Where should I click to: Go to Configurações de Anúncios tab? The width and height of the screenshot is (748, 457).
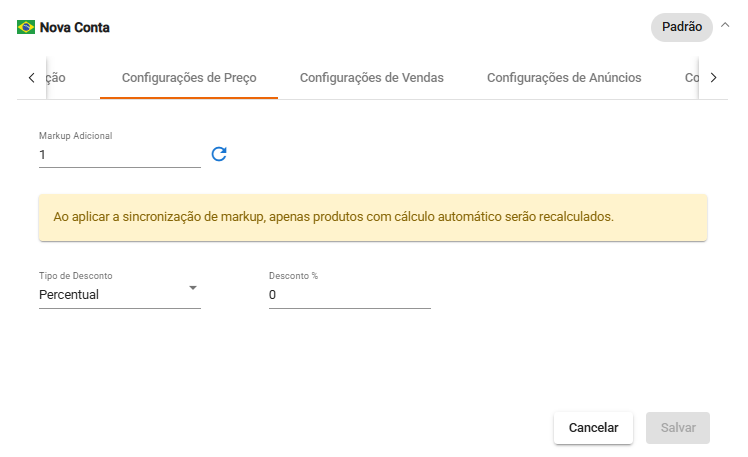[564, 77]
